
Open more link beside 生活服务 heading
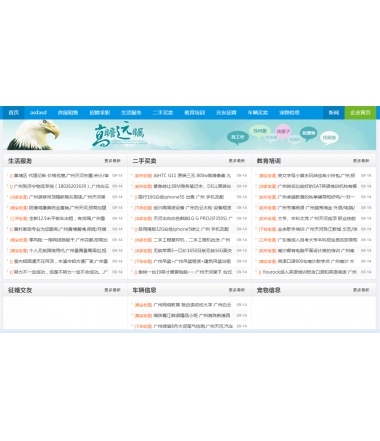112,161
